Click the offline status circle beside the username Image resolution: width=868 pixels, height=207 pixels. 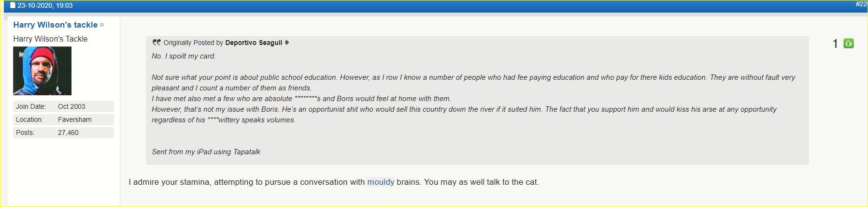point(102,25)
